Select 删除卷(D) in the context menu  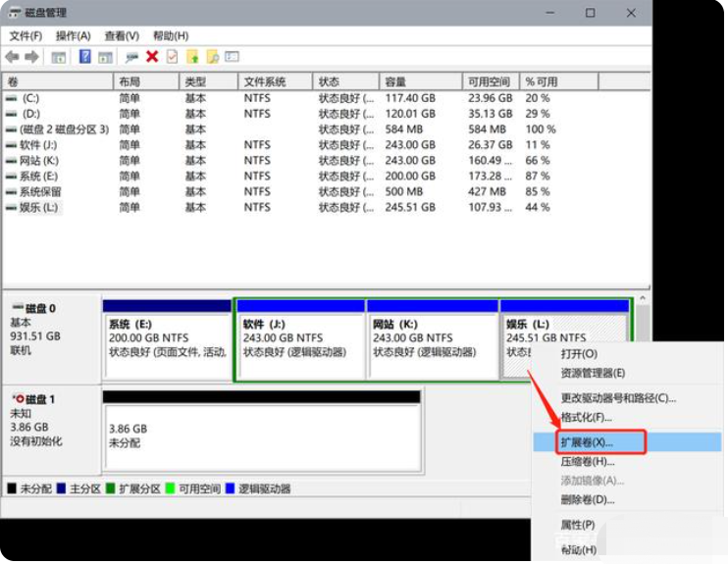(x=587, y=500)
